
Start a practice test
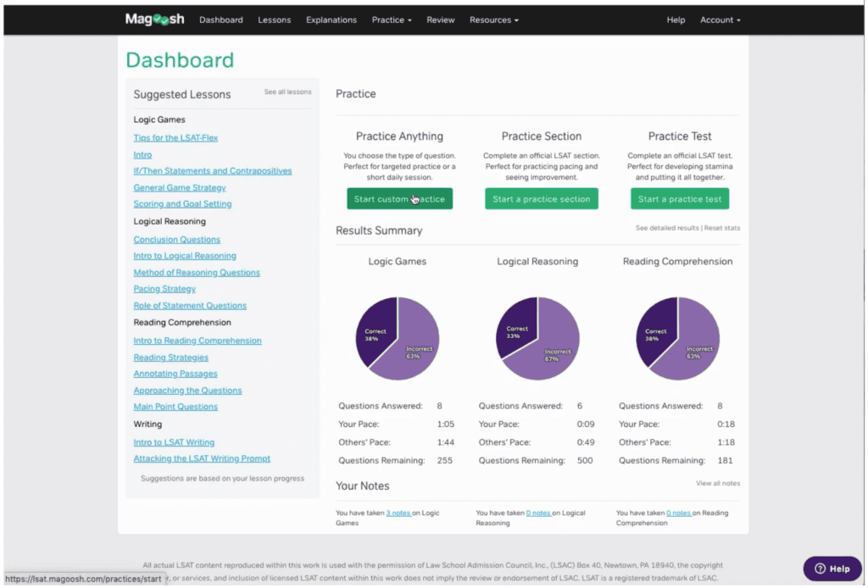pyautogui.click(x=679, y=198)
